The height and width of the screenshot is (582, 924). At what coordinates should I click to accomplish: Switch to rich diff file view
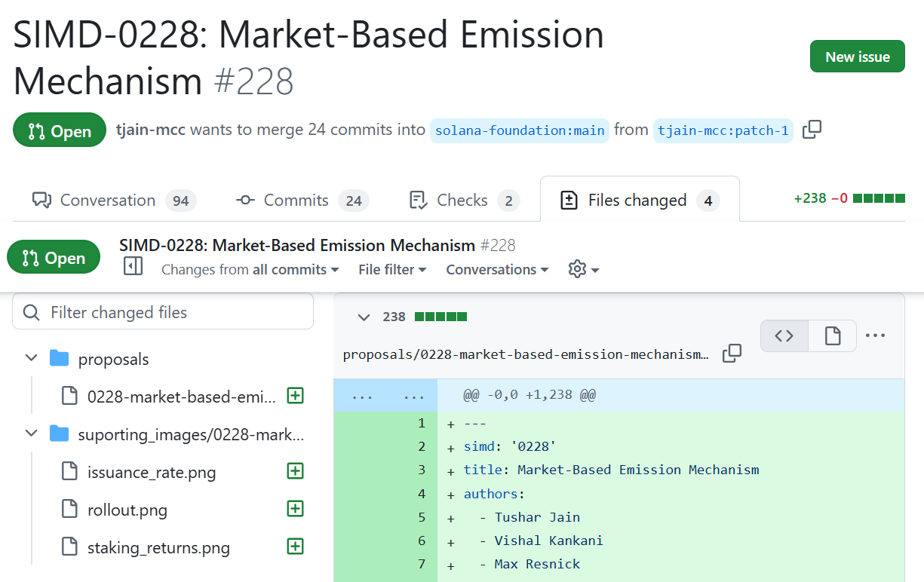(x=832, y=336)
